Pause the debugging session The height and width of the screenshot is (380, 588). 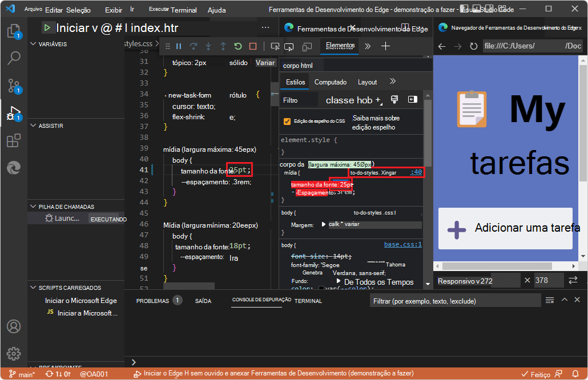(179, 46)
